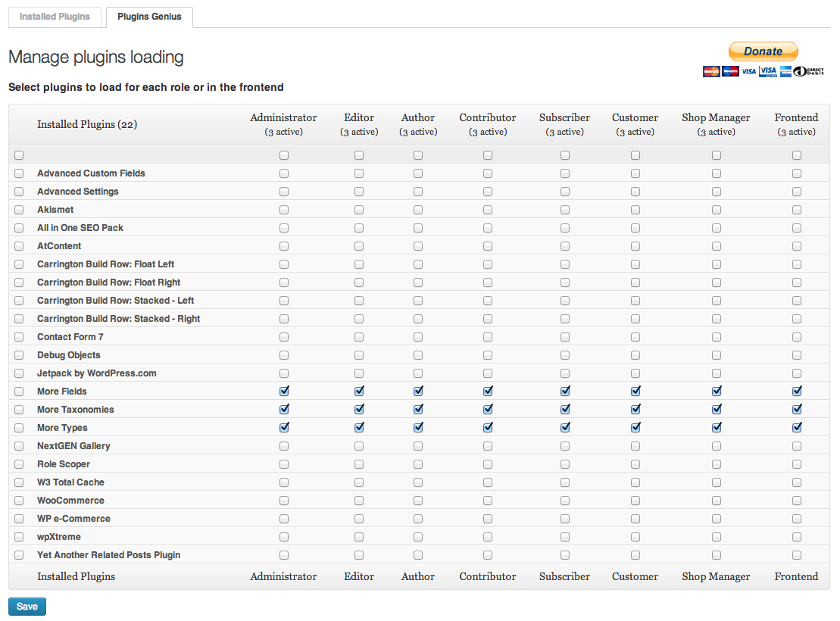The height and width of the screenshot is (621, 840).
Task: Select the Jetpack by WordPress.com row checkbox
Action: point(19,373)
